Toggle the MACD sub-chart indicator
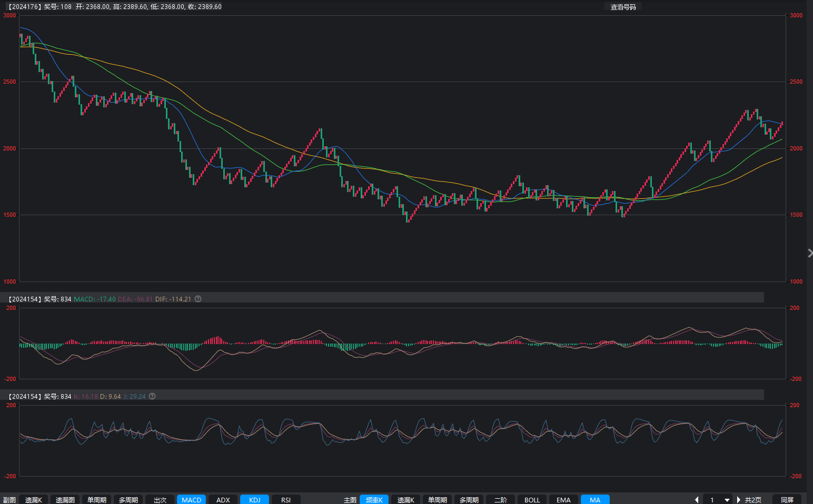Viewport: 813px width, 504px height. [192, 500]
